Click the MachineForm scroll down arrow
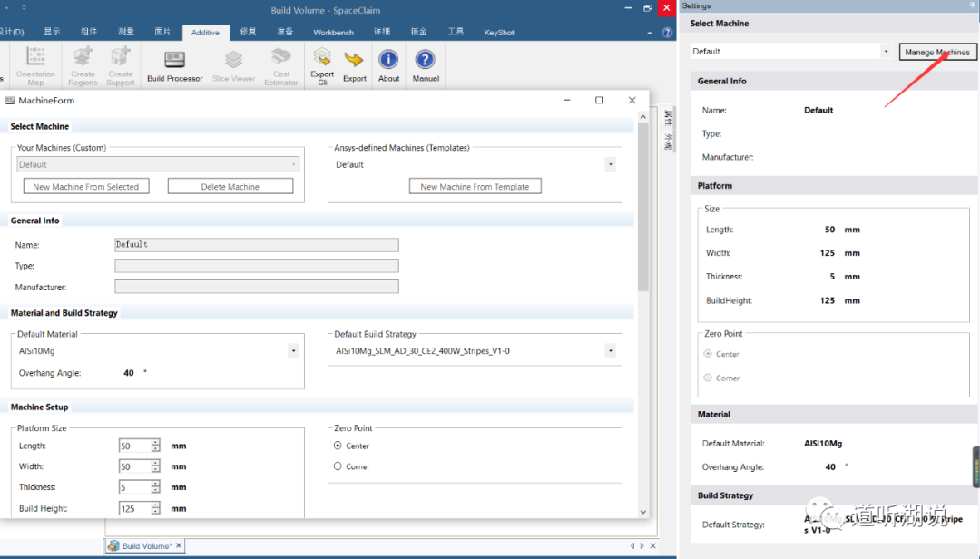This screenshot has width=980, height=559. click(x=642, y=512)
